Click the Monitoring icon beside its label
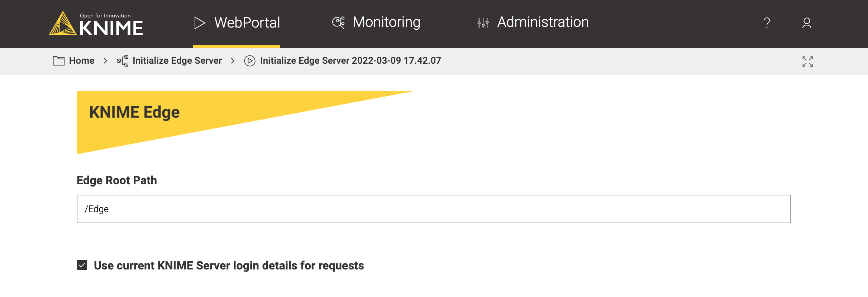Viewport: 868px width, 297px height. click(338, 23)
